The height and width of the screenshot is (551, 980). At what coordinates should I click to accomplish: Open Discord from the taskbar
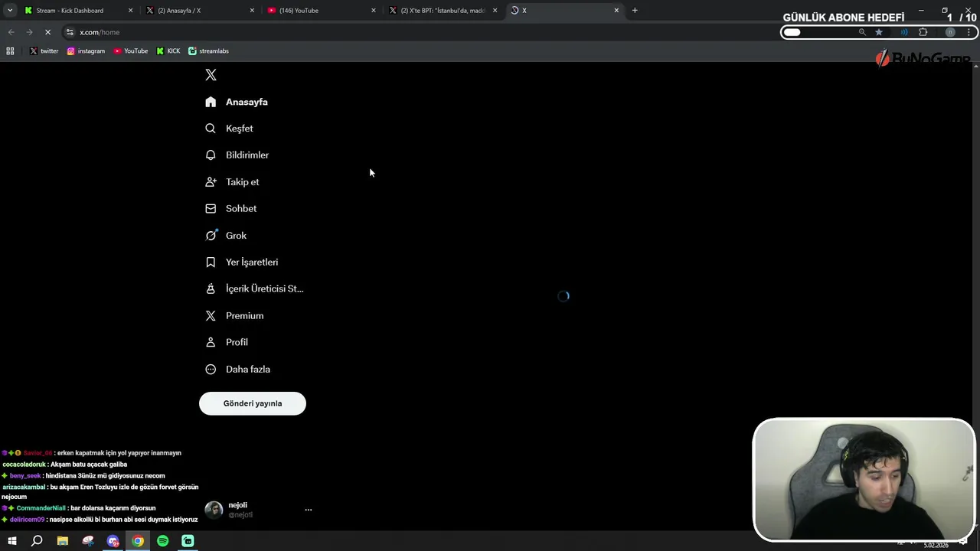[113, 541]
